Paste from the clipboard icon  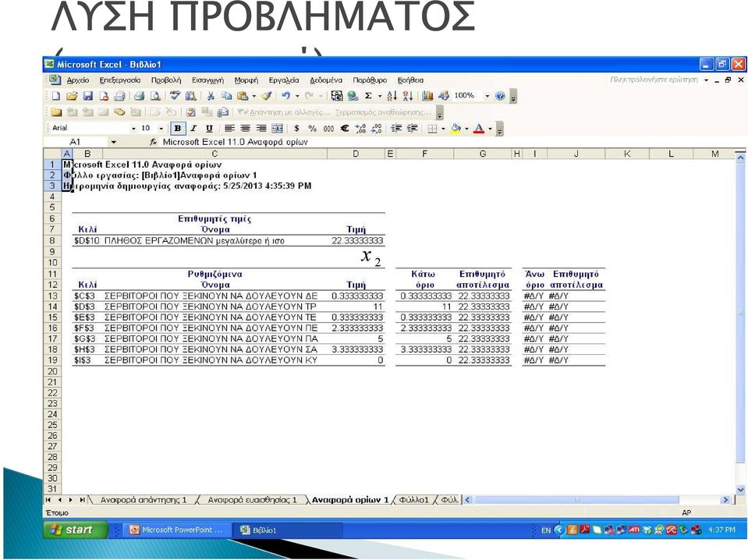pos(243,96)
